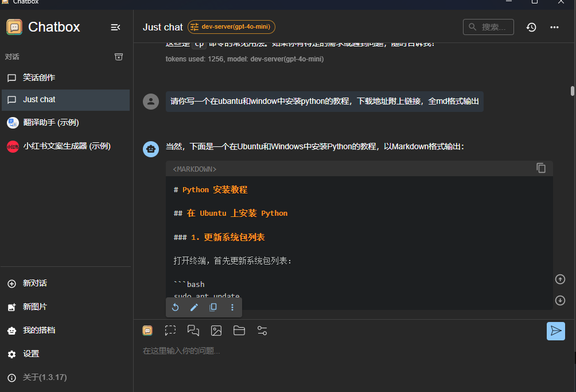Clear conversation list with archive icon
The height and width of the screenshot is (392, 576).
119,57
